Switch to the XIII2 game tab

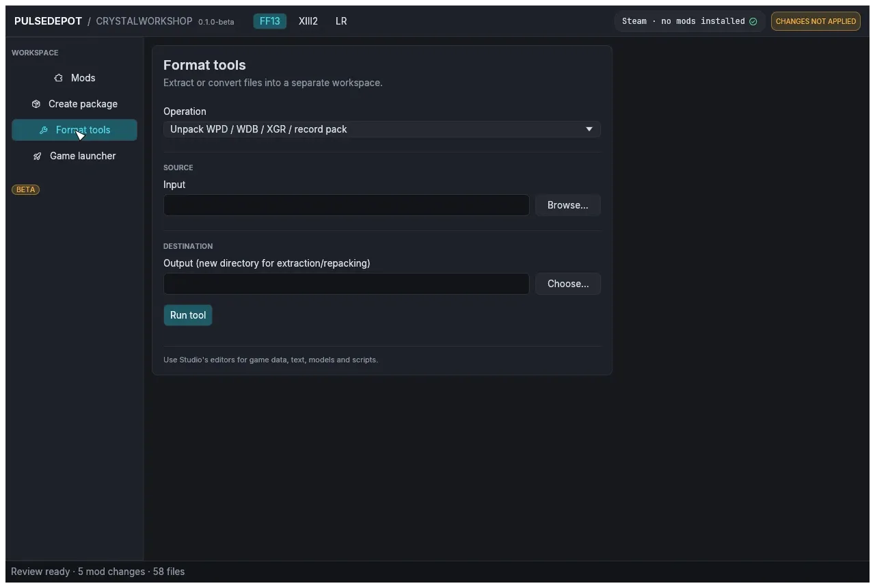[308, 21]
